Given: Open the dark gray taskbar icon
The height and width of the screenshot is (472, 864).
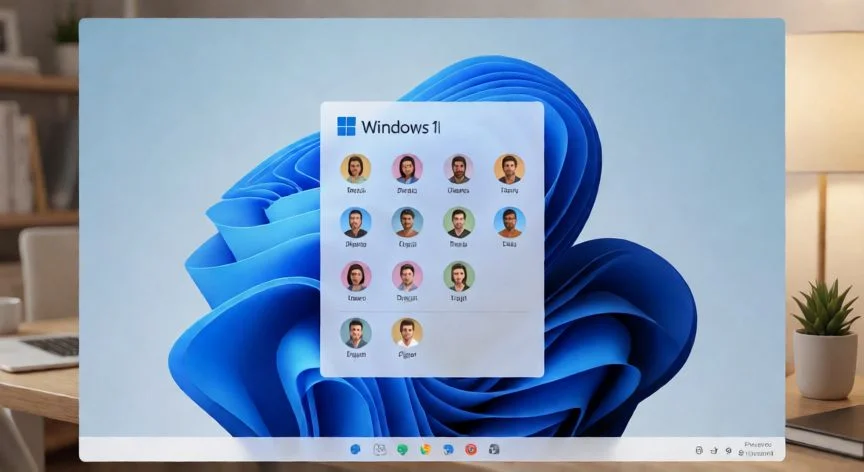Looking at the screenshot, I should (x=494, y=449).
